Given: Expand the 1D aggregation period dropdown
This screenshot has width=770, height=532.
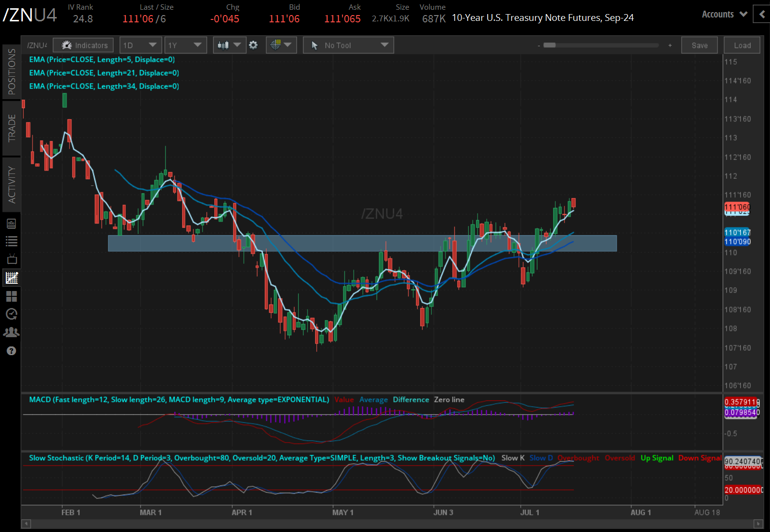Looking at the screenshot, I should 140,45.
